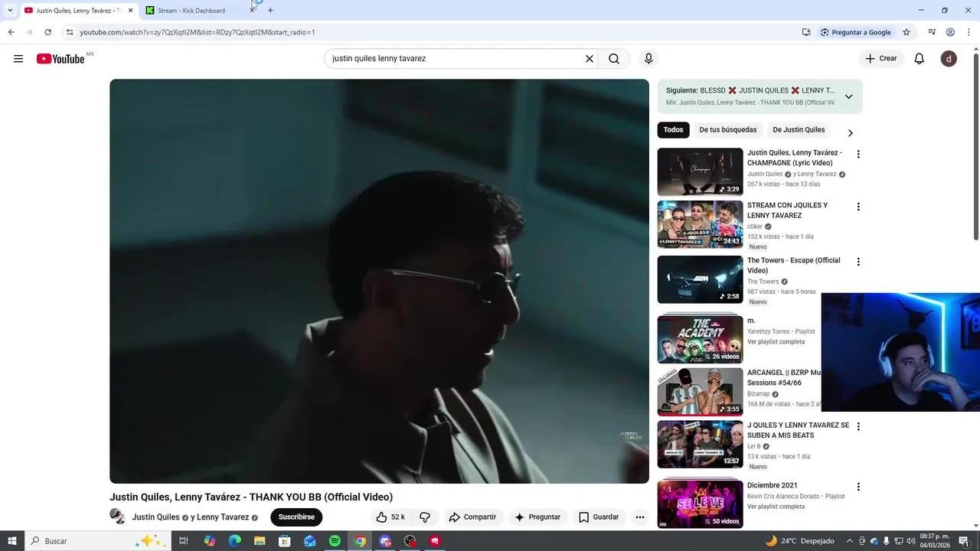Click the magnifier search button
The width and height of the screenshot is (980, 551).
click(614, 59)
